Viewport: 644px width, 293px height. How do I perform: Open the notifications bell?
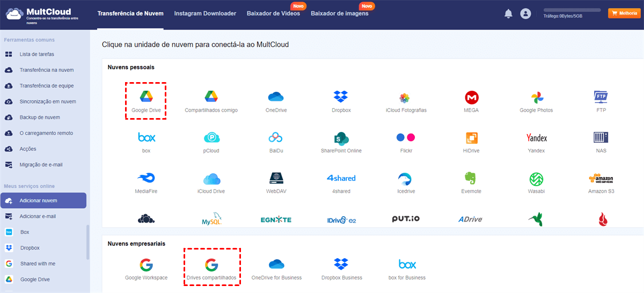pos(508,14)
